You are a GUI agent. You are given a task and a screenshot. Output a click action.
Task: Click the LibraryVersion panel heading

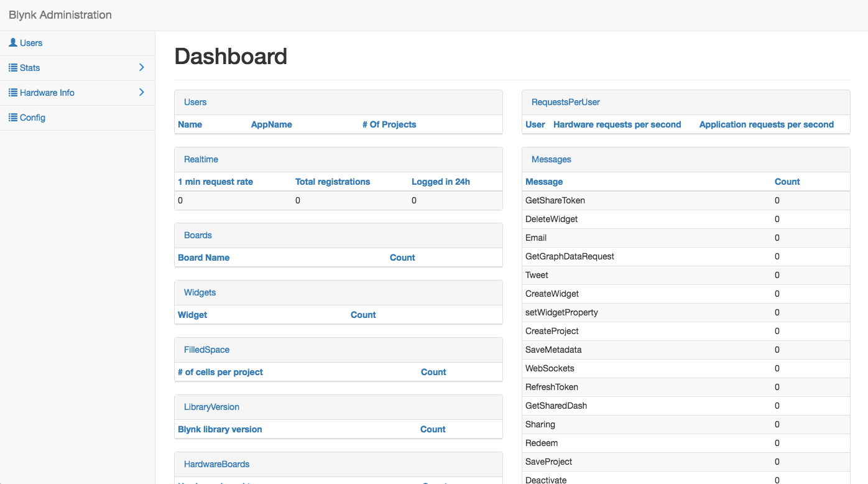(x=338, y=407)
